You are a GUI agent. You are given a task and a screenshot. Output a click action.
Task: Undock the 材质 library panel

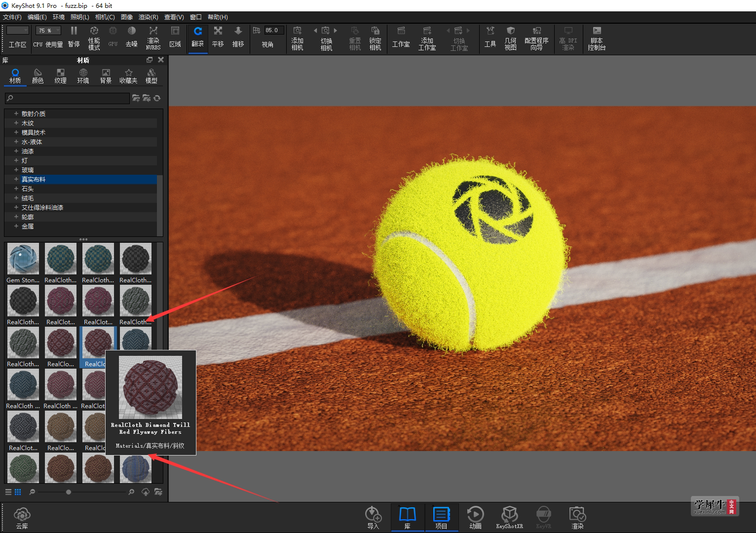tap(150, 60)
